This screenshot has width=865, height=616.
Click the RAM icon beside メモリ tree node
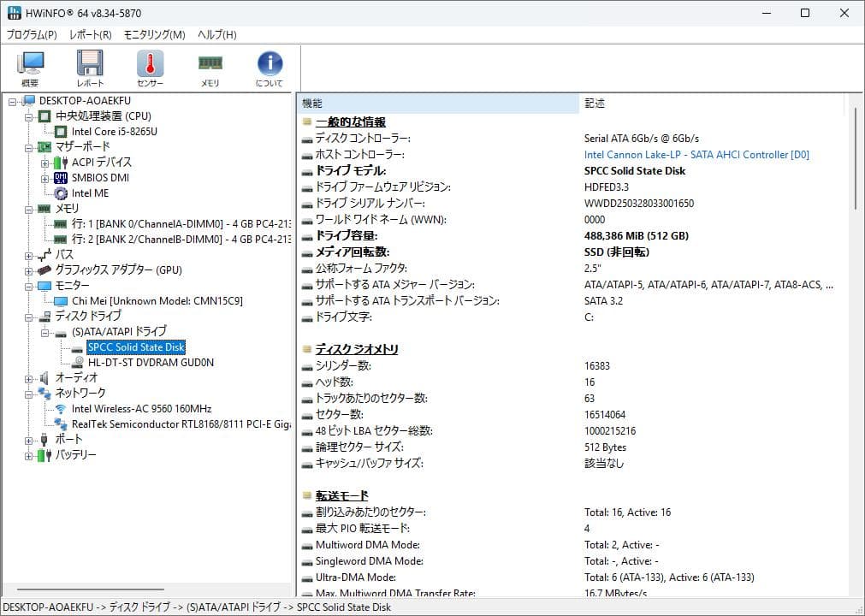coord(44,209)
